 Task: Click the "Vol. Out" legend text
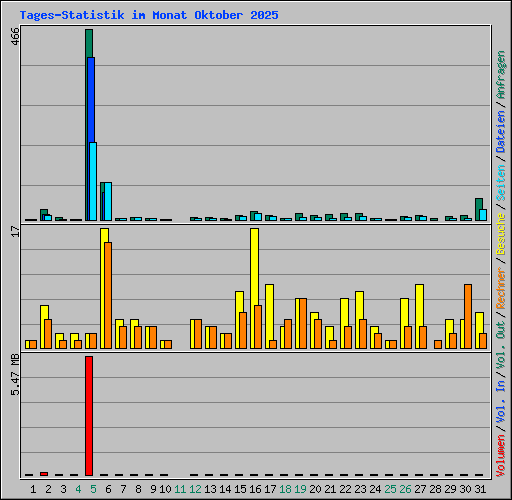pos(501,345)
